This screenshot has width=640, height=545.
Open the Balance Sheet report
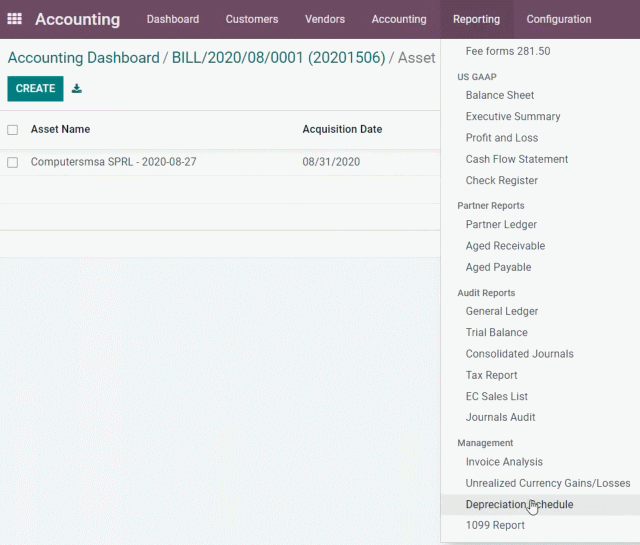click(x=500, y=95)
